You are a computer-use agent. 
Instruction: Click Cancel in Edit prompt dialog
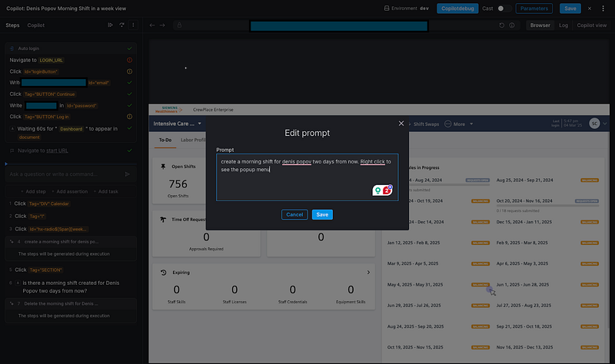coord(294,215)
